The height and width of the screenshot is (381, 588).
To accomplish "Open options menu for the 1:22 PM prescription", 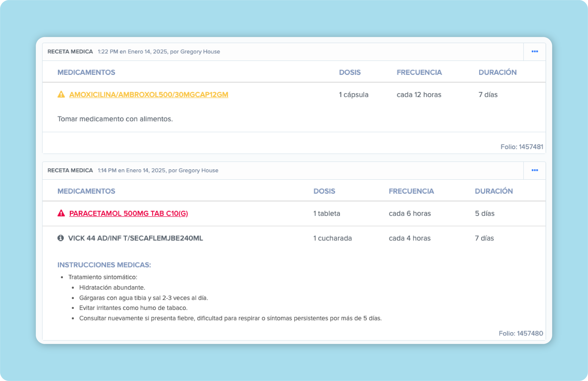I will [535, 52].
